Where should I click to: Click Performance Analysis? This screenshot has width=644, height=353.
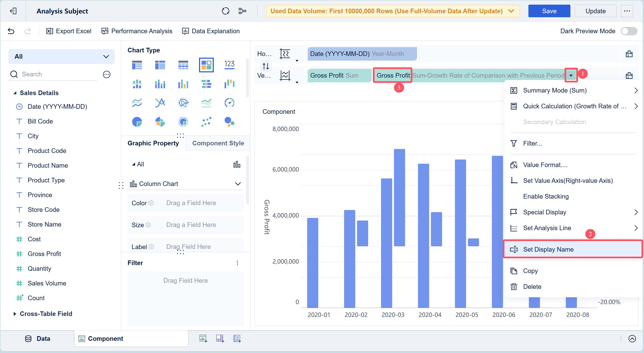point(137,31)
